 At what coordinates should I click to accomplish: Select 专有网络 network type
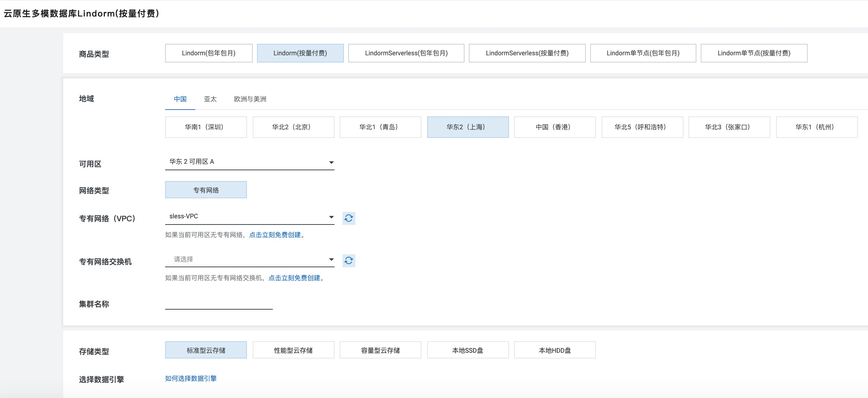(x=206, y=190)
